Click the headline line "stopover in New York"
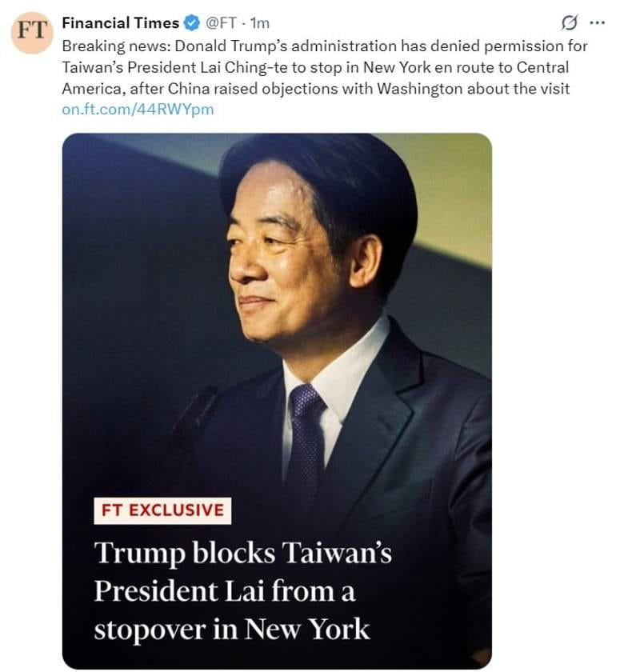 pos(231,629)
